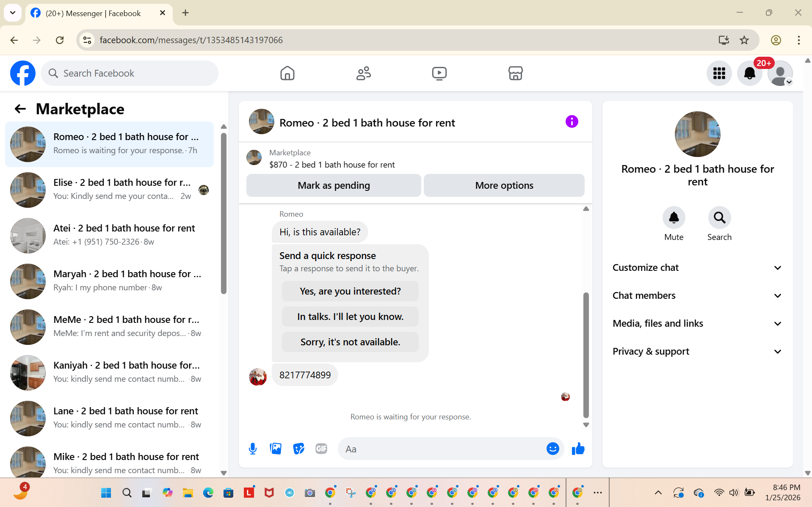Image resolution: width=812 pixels, height=507 pixels.
Task: Open the Marketplace storefront icon
Action: [515, 73]
